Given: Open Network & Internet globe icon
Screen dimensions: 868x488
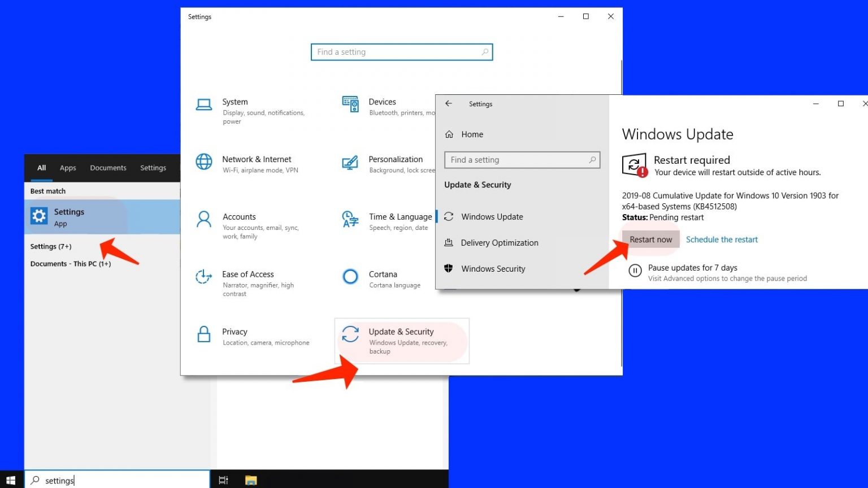Looking at the screenshot, I should [204, 162].
